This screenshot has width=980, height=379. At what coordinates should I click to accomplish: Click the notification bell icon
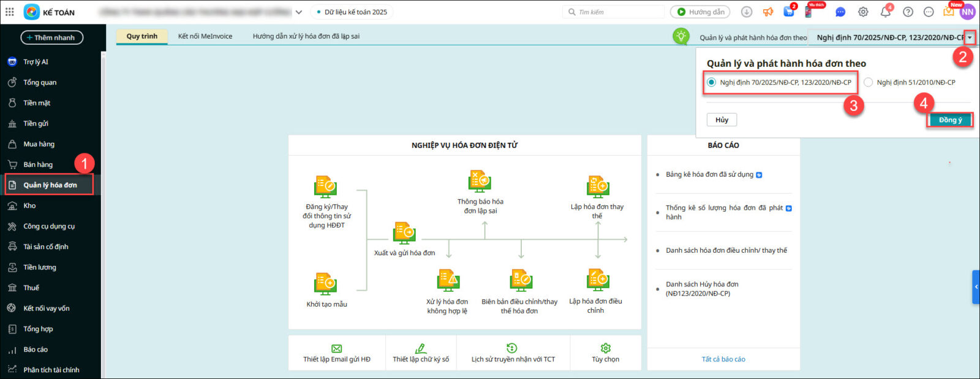885,12
